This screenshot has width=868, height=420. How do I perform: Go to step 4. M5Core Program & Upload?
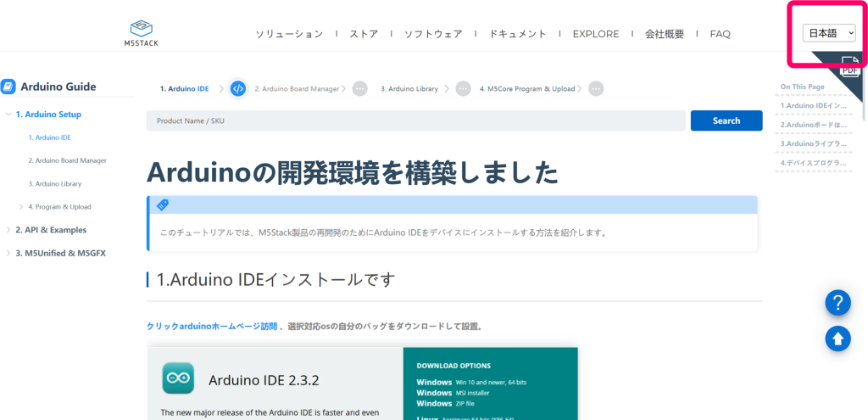click(527, 88)
